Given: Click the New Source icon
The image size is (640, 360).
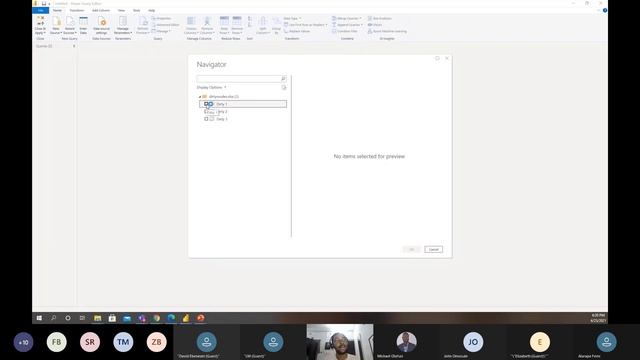Looking at the screenshot, I should click(x=56, y=21).
